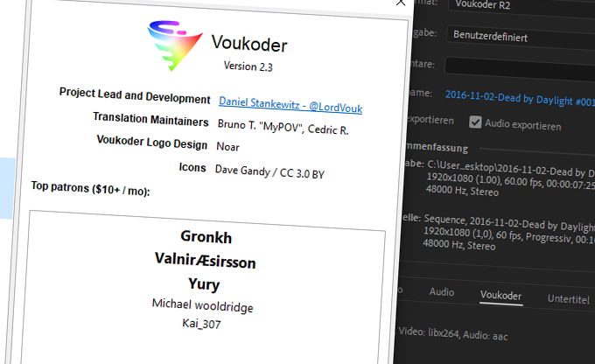Click the 48000 Hz, Stereo output summary line
Image resolution: width=595 pixels, height=364 pixels.
click(x=462, y=191)
